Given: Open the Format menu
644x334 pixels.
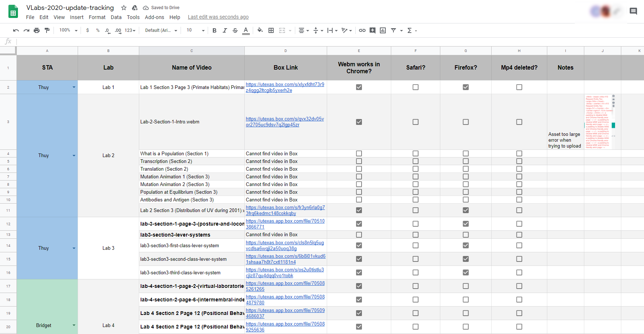Looking at the screenshot, I should coord(97,17).
